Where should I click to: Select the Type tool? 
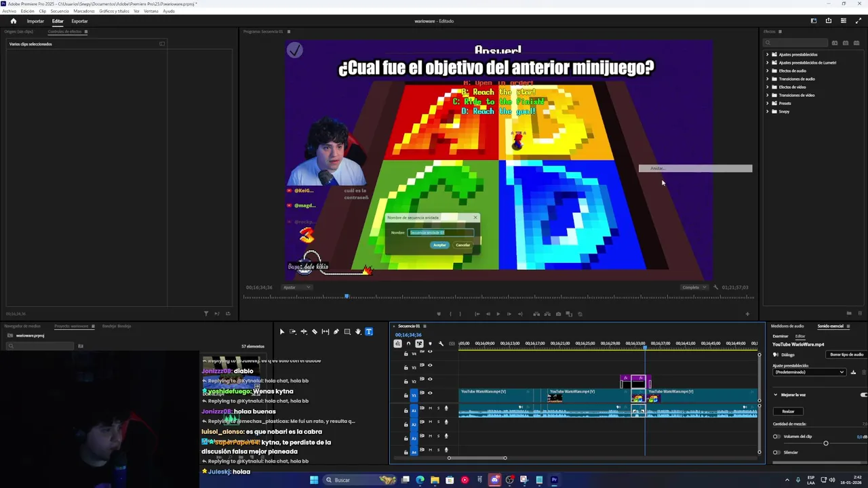click(369, 331)
